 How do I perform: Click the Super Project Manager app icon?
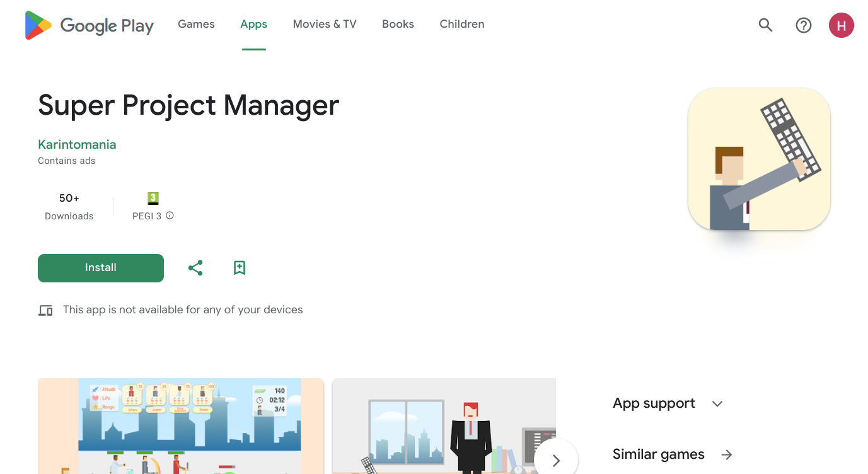coord(759,159)
